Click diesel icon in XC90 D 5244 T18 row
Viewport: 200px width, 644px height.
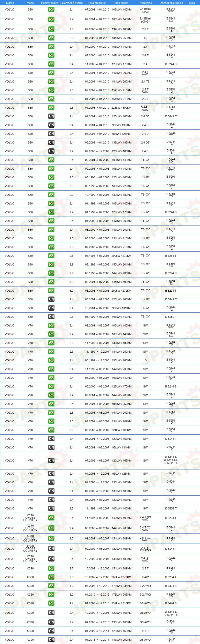(x=51, y=640)
